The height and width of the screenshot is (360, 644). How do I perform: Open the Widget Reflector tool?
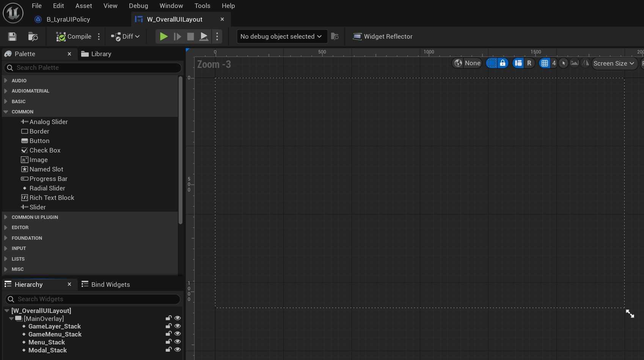pos(382,36)
